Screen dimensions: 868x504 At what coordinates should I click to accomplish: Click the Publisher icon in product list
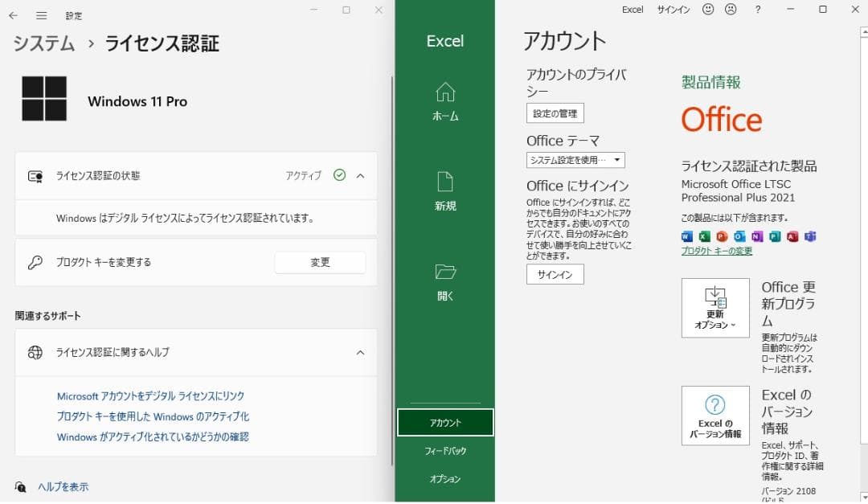776,236
